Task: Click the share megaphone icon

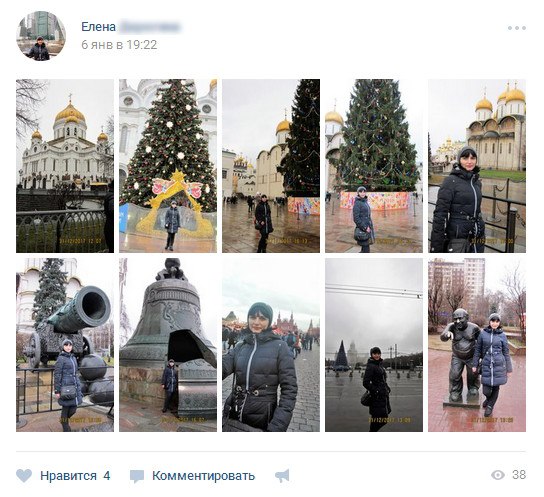Action: (282, 476)
